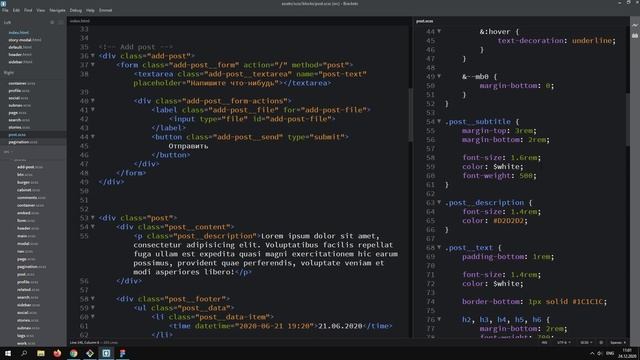Collapse label fold at line 41
The height and width of the screenshot is (360, 640).
click(93, 109)
